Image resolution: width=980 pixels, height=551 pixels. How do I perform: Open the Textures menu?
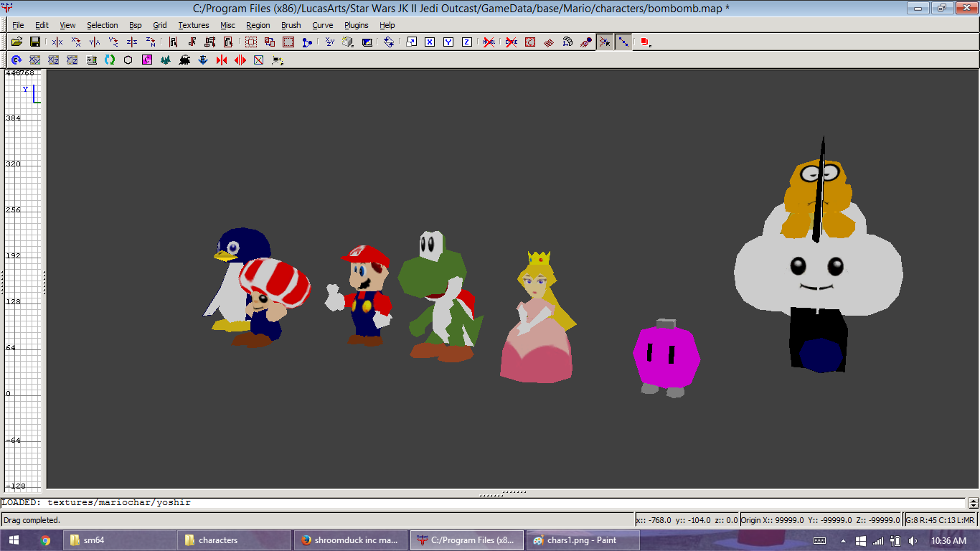pyautogui.click(x=194, y=25)
